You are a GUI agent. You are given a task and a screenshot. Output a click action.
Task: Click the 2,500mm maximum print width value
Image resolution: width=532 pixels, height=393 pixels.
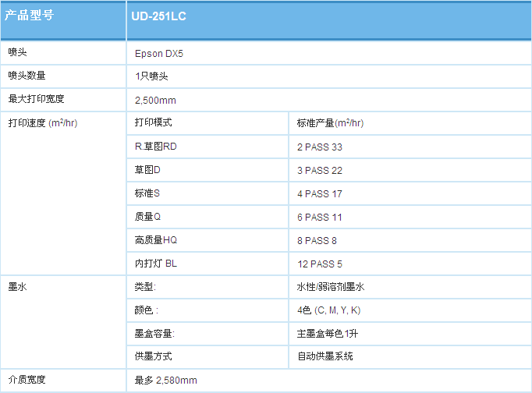pos(155,100)
